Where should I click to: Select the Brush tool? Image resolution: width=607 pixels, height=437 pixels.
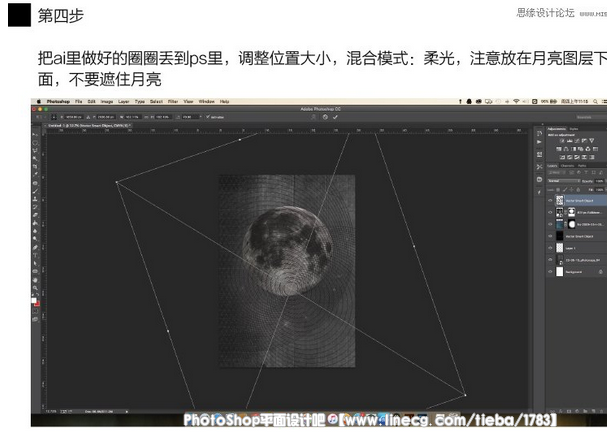click(x=35, y=191)
